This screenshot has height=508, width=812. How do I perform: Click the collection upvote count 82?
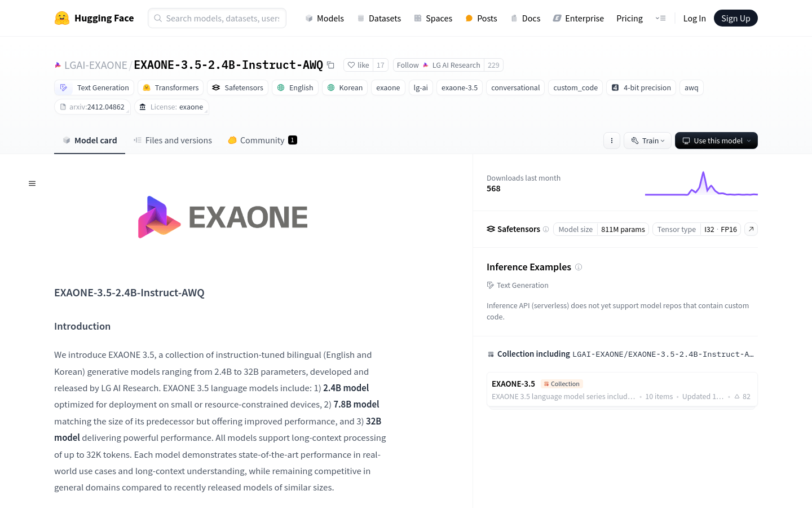click(743, 396)
